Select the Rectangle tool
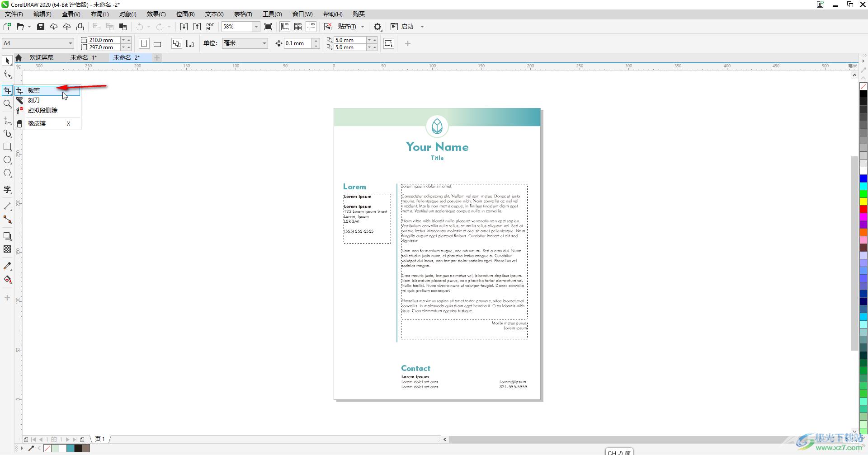This screenshot has width=868, height=455. [x=7, y=147]
